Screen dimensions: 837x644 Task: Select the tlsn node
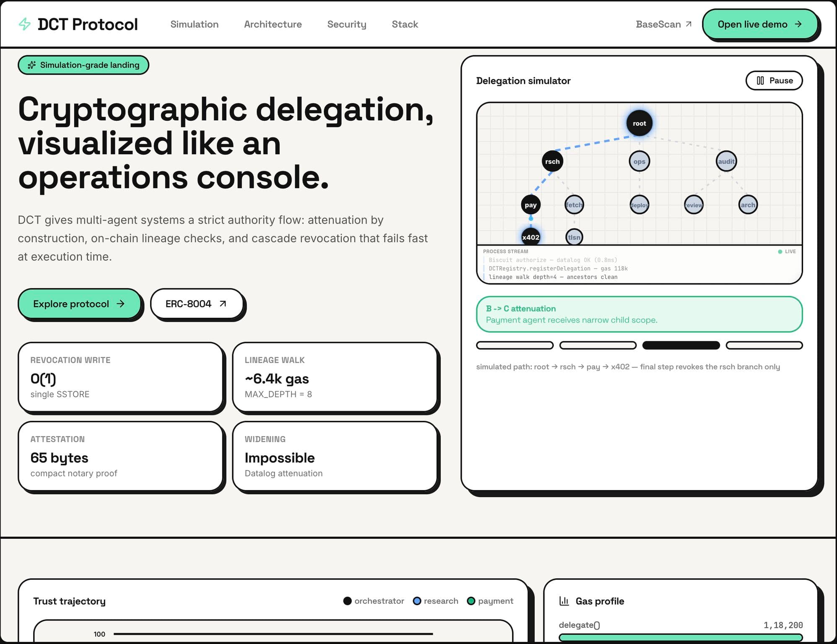pyautogui.click(x=574, y=237)
